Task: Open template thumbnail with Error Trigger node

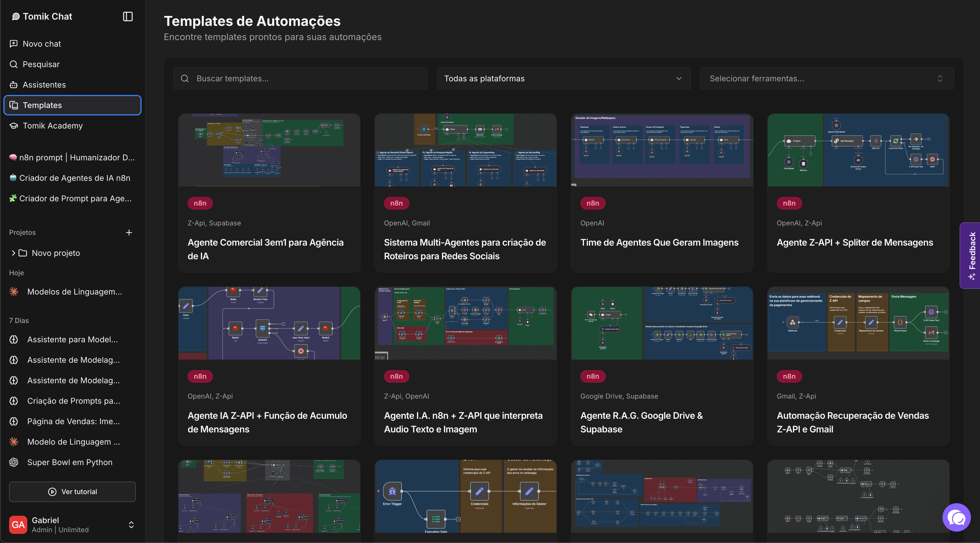Action: (x=466, y=496)
